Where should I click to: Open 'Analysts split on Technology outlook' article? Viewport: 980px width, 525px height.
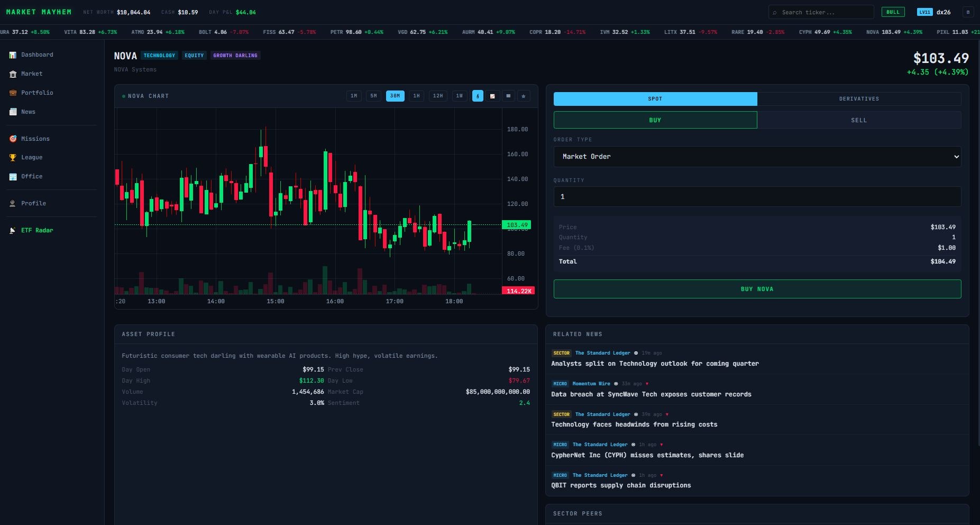pyautogui.click(x=655, y=364)
